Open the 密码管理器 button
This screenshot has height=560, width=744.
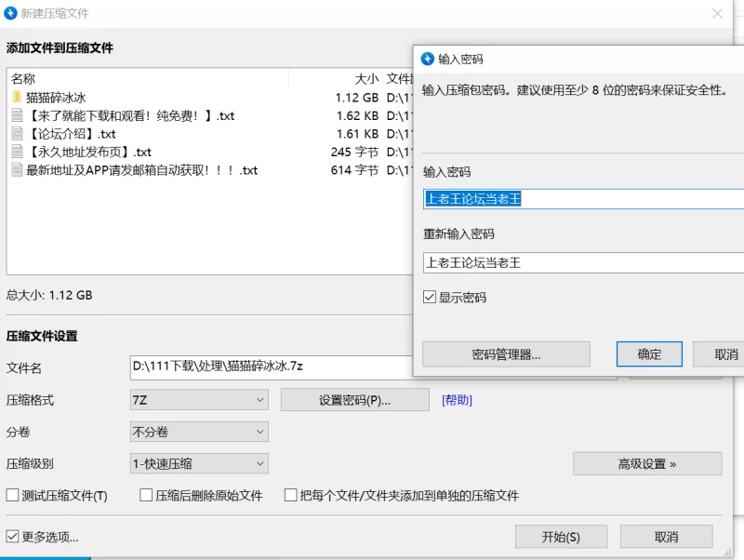[506, 354]
